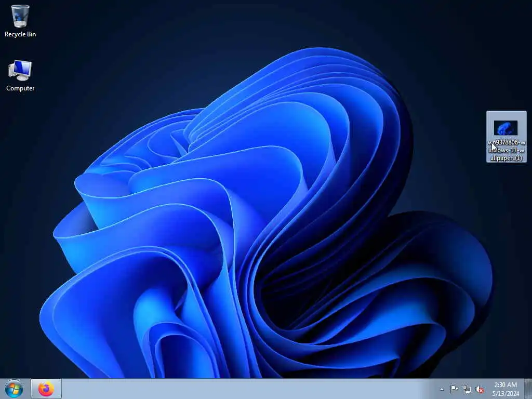
Task: Open the network status tray icon
Action: (467, 390)
